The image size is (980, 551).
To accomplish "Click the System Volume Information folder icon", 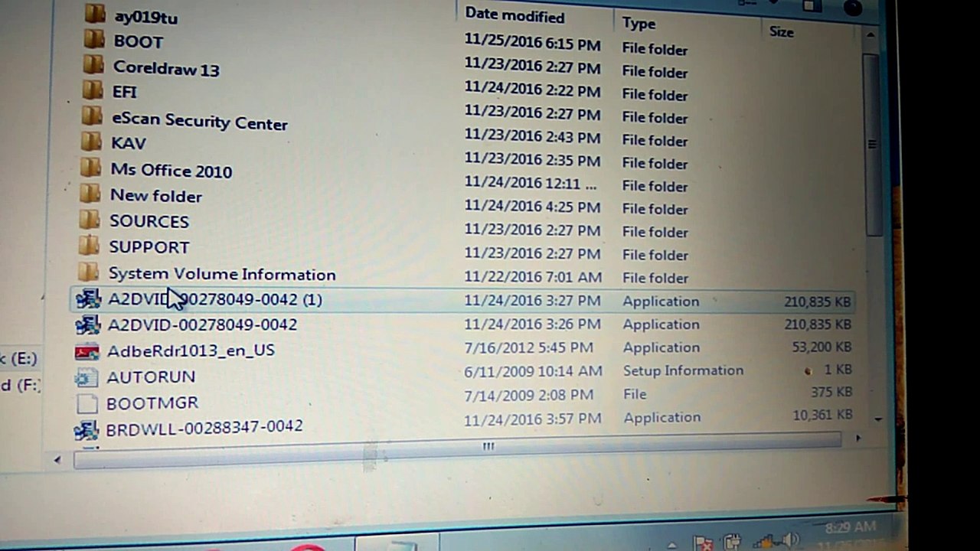I will click(88, 272).
